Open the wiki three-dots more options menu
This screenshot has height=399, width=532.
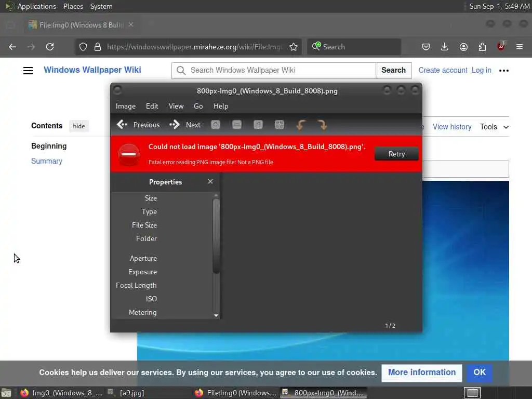click(504, 71)
